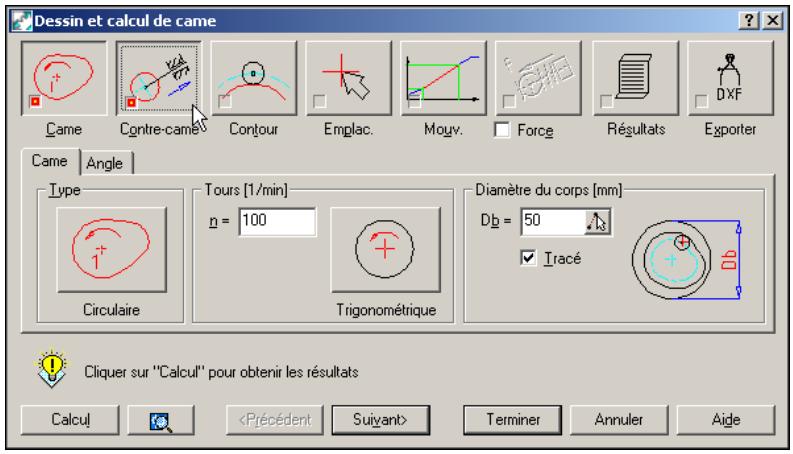
Task: Uncheck the Tracé checkbox
Action: (x=528, y=258)
